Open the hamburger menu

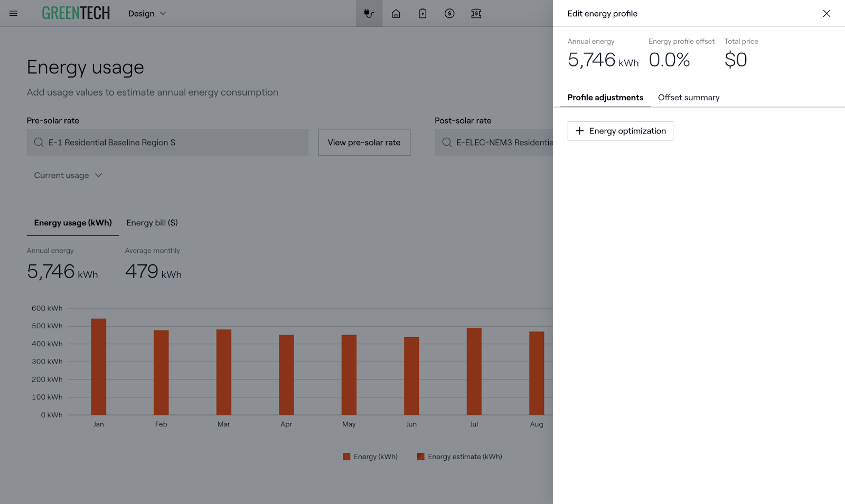[13, 13]
